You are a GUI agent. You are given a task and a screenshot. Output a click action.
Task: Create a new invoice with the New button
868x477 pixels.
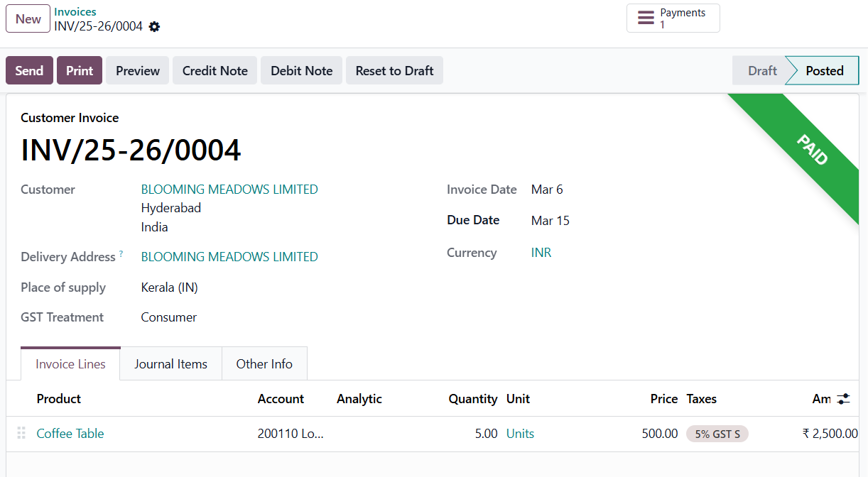(x=28, y=18)
